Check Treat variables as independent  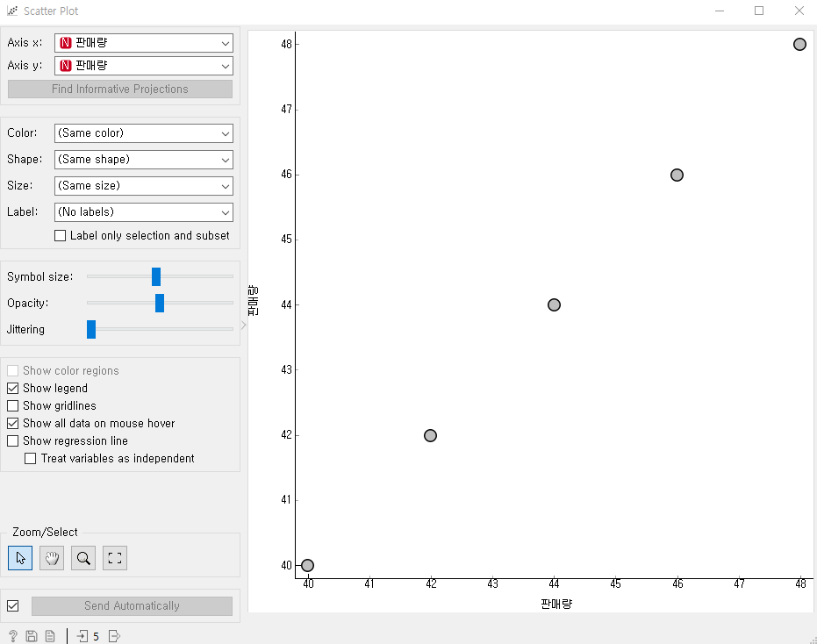coord(31,459)
